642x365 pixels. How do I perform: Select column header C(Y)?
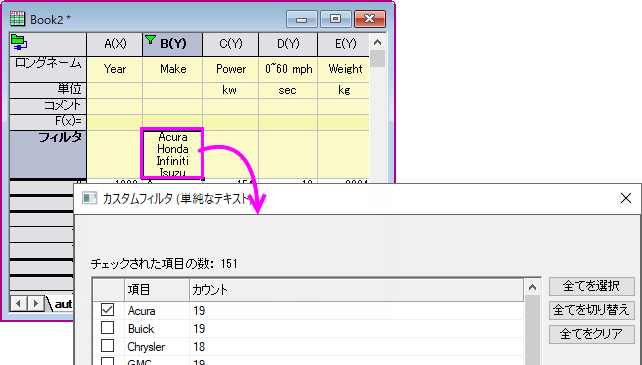click(231, 44)
